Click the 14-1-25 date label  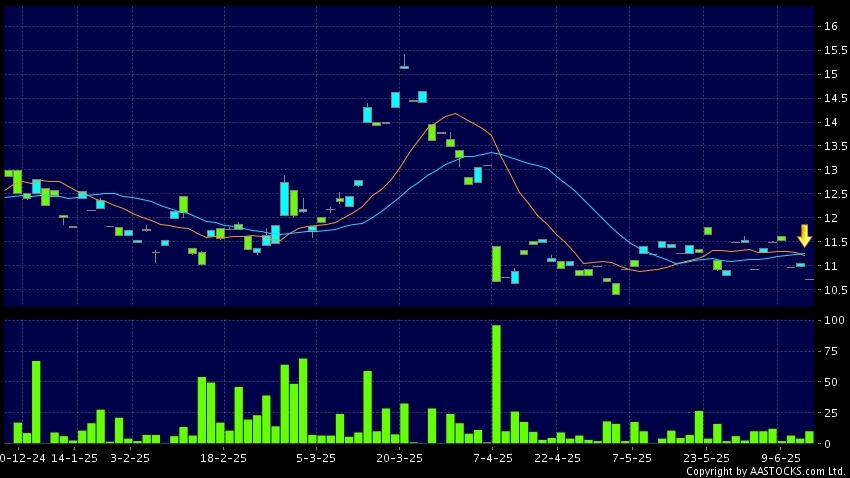[x=74, y=458]
